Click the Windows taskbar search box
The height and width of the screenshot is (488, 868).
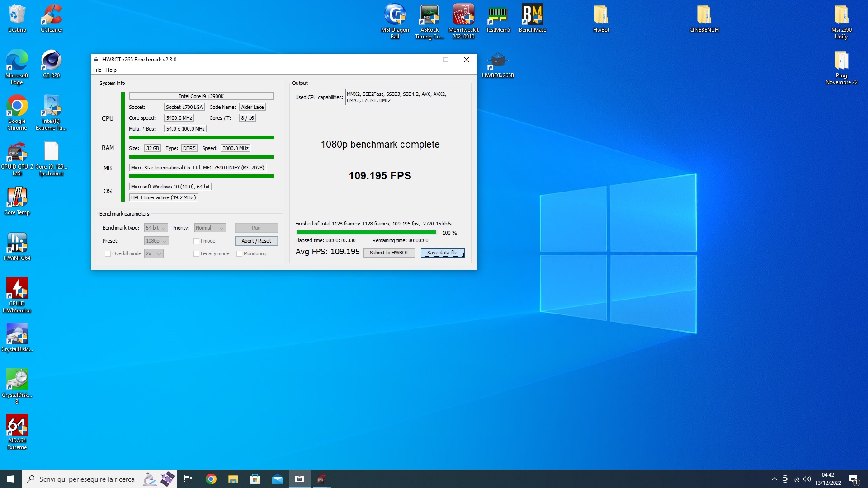point(99,479)
